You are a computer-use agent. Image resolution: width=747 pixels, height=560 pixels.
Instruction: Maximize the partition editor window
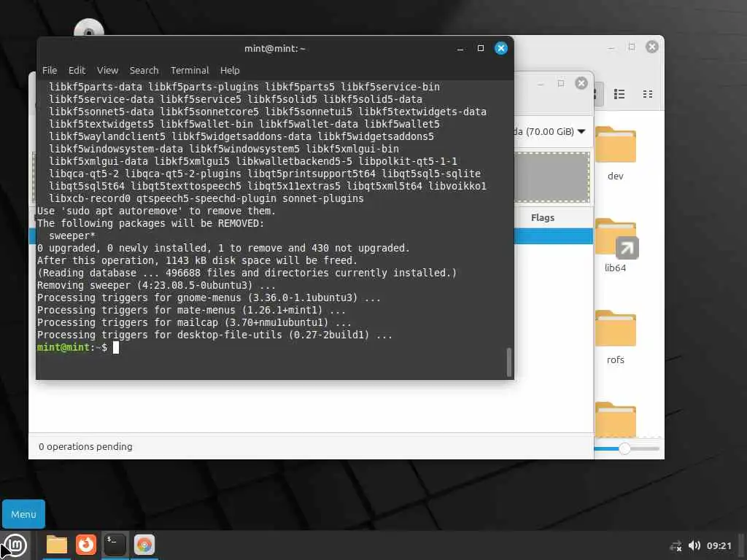(x=561, y=83)
